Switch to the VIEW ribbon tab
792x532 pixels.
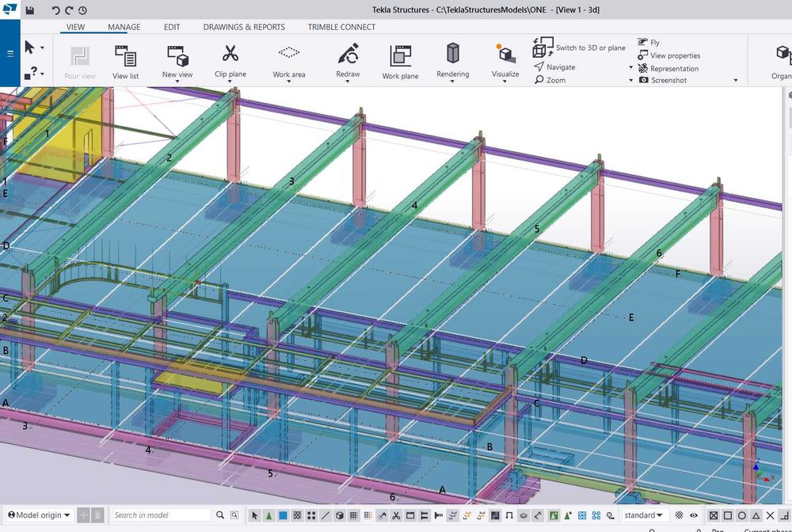point(76,27)
